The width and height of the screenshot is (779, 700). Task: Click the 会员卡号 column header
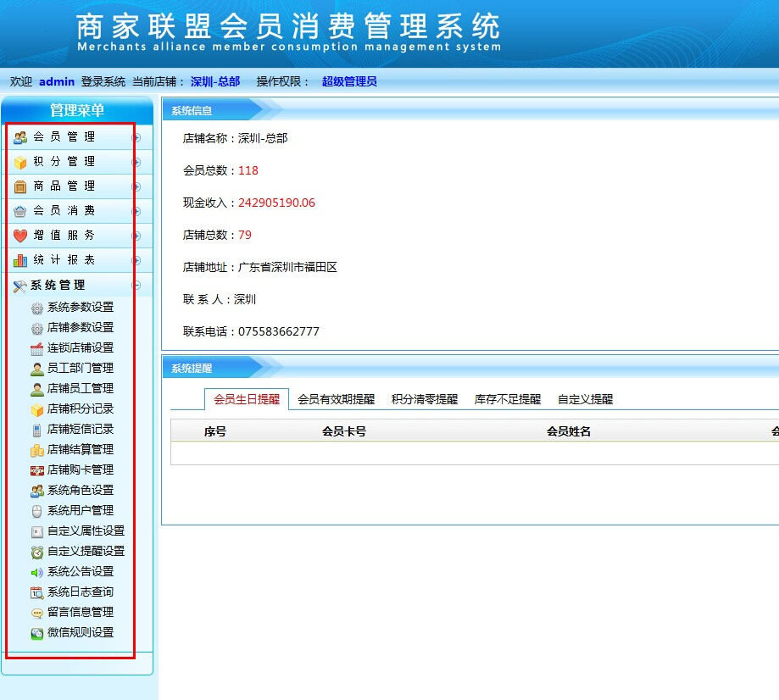pyautogui.click(x=343, y=431)
